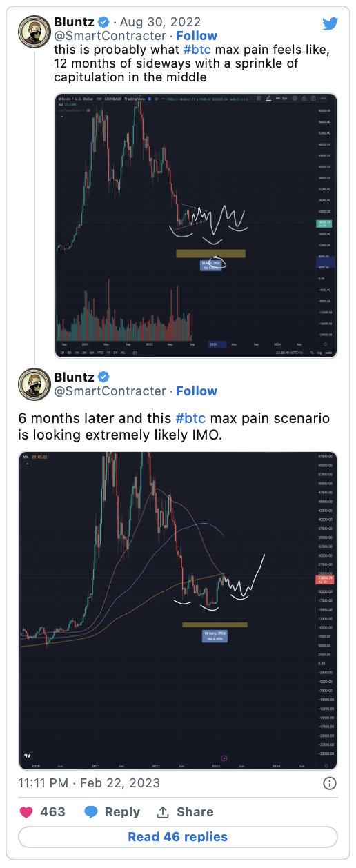
Task: Click the reply speech bubble icon
Action: pyautogui.click(x=90, y=811)
